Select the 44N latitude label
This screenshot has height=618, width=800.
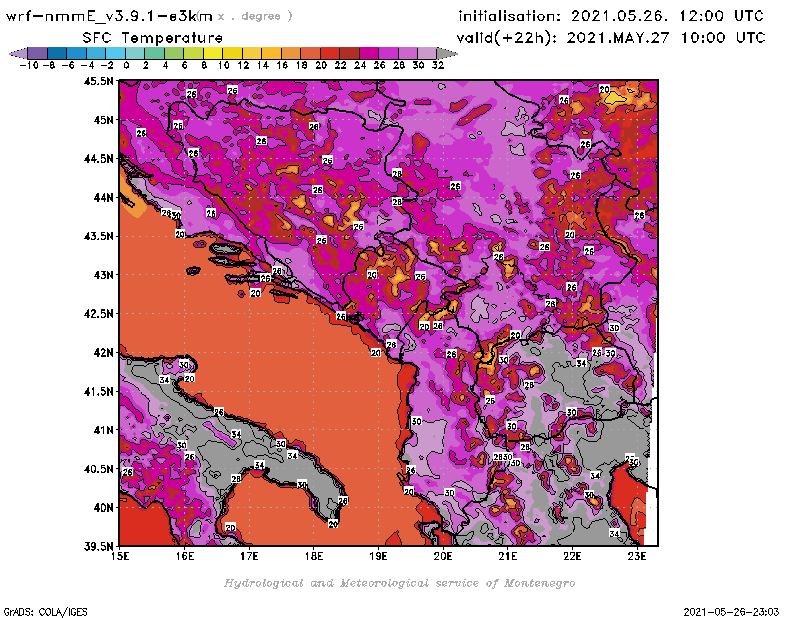tap(103, 197)
